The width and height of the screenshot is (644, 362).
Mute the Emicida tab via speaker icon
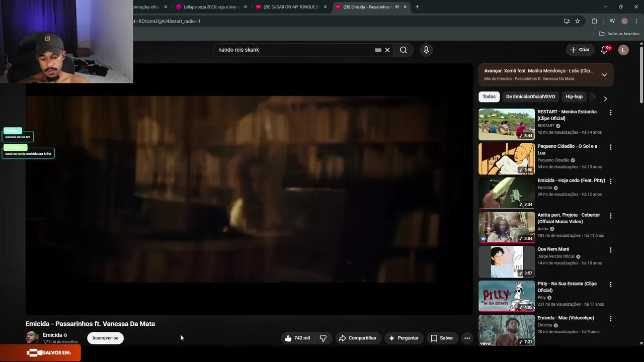397,7
